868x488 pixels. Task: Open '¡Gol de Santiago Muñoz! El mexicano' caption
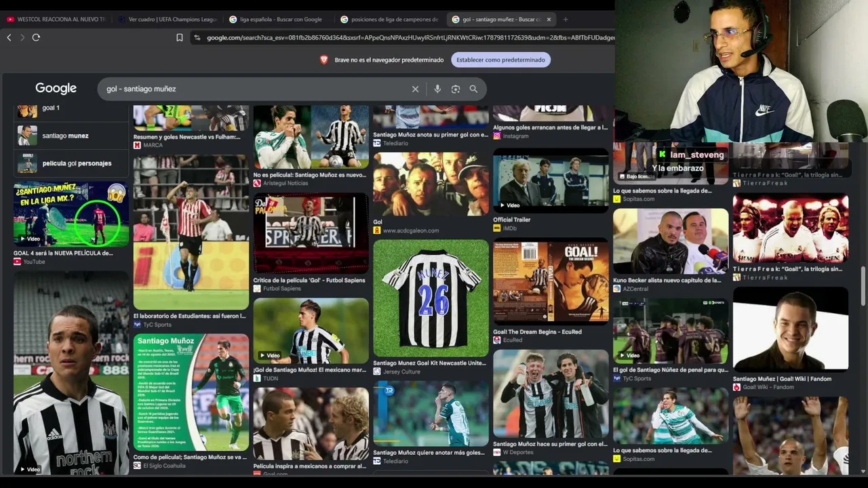click(x=310, y=370)
